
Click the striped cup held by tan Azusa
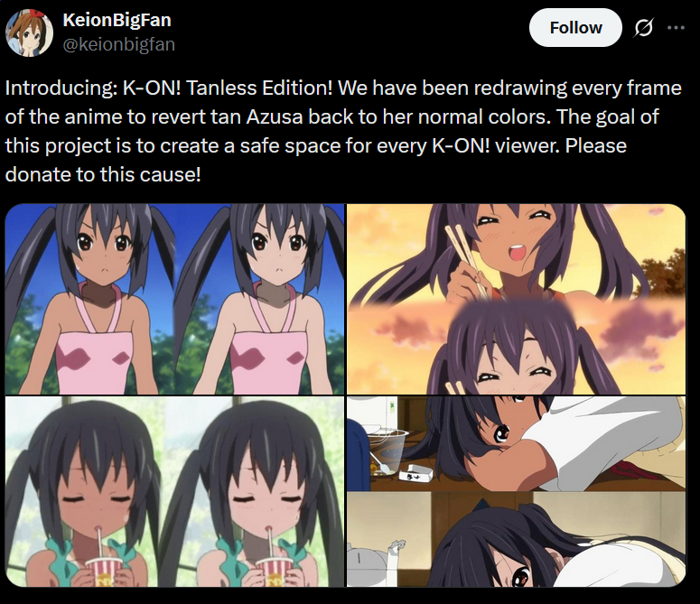[x=103, y=571]
